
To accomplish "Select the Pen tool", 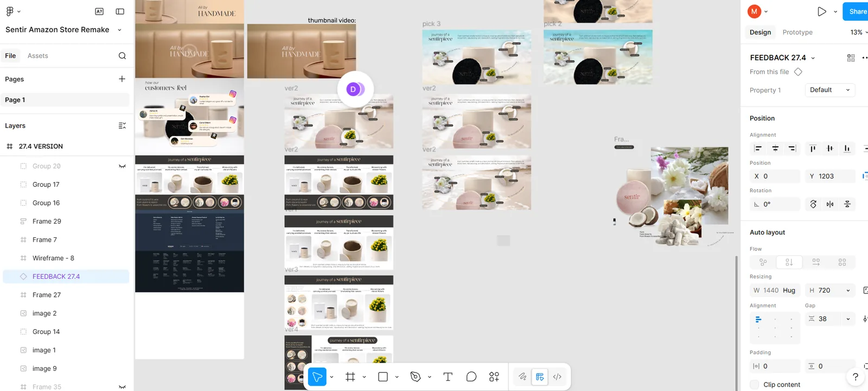I will click(x=416, y=377).
